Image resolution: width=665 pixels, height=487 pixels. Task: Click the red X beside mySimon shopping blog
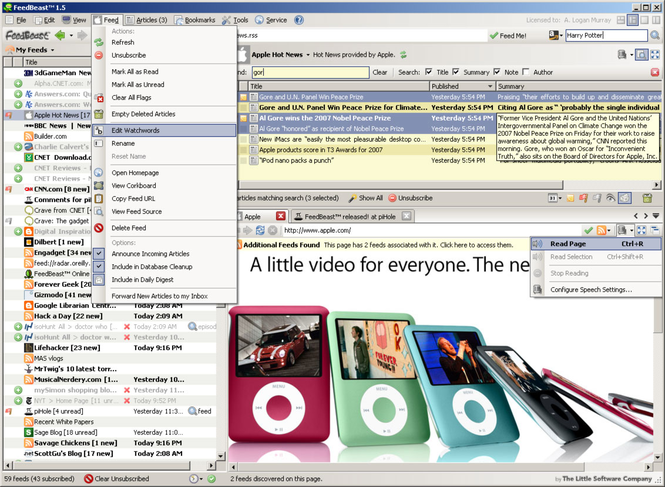tap(126, 390)
